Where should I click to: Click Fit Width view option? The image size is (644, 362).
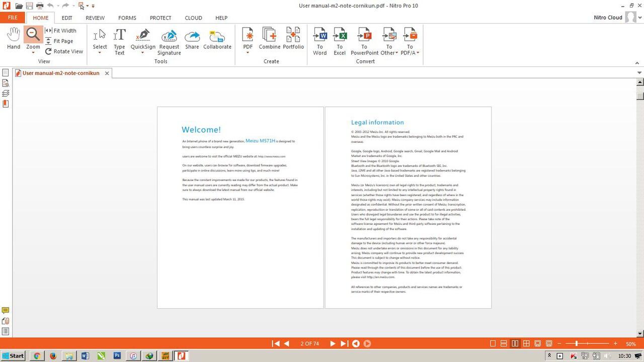coord(61,31)
